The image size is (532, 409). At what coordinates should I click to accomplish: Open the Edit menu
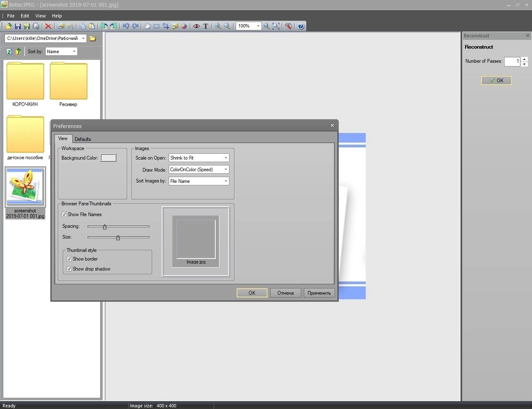[x=25, y=16]
